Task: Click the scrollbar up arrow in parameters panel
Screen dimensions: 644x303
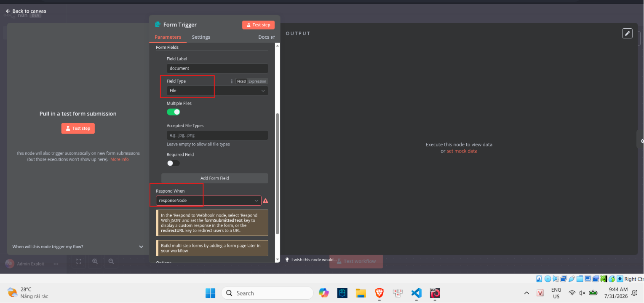Action: (277, 46)
